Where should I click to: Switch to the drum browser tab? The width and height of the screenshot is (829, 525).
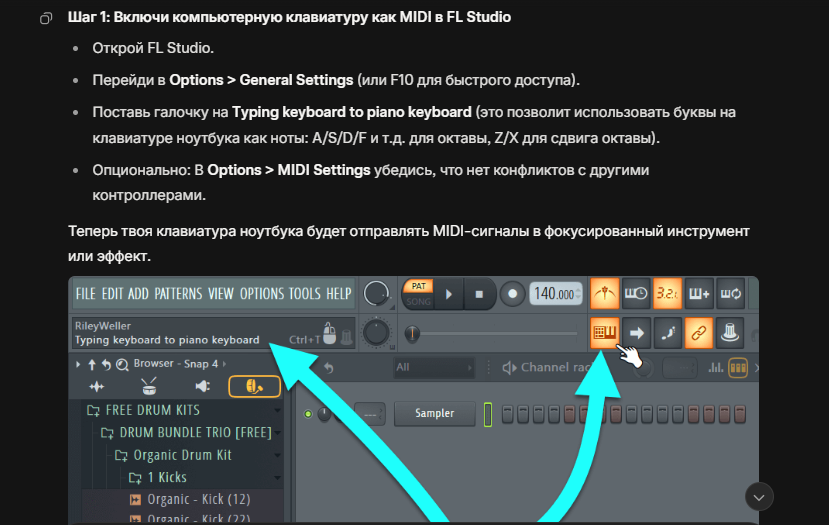tap(149, 386)
